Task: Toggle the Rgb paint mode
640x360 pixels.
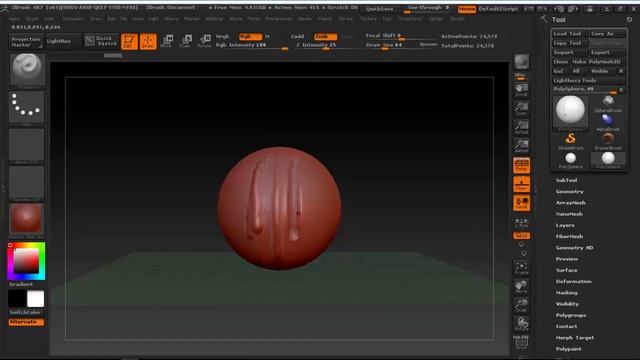Action: [x=250, y=37]
